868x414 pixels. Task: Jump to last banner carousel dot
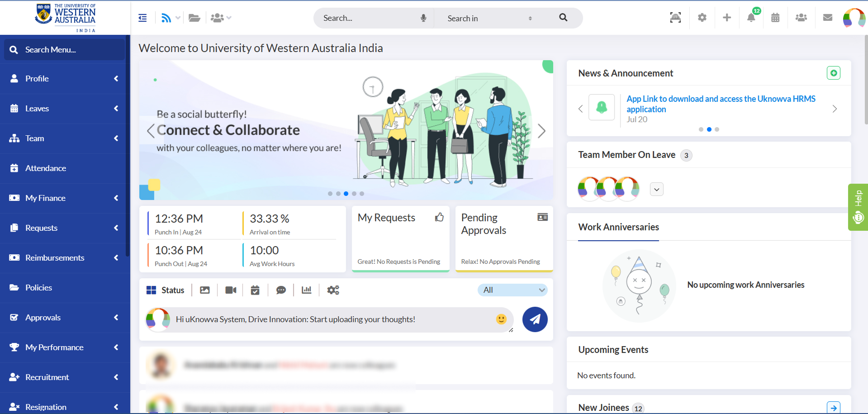click(362, 194)
